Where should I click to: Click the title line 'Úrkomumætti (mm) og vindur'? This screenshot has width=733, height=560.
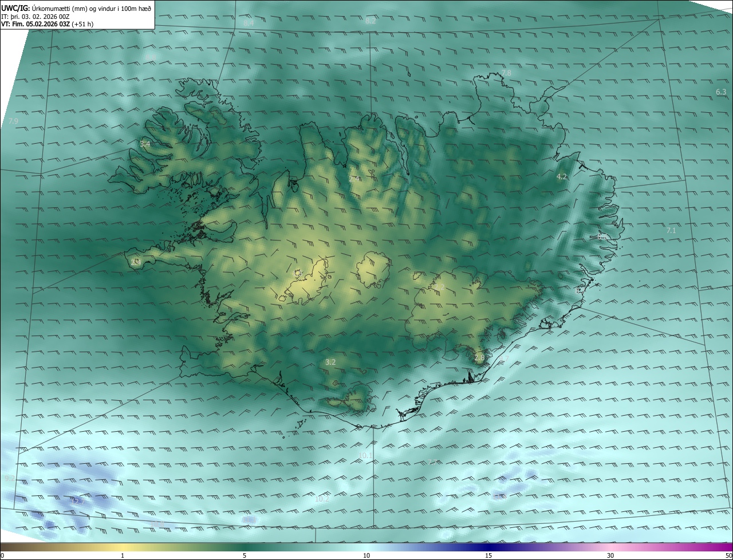[x=92, y=8]
